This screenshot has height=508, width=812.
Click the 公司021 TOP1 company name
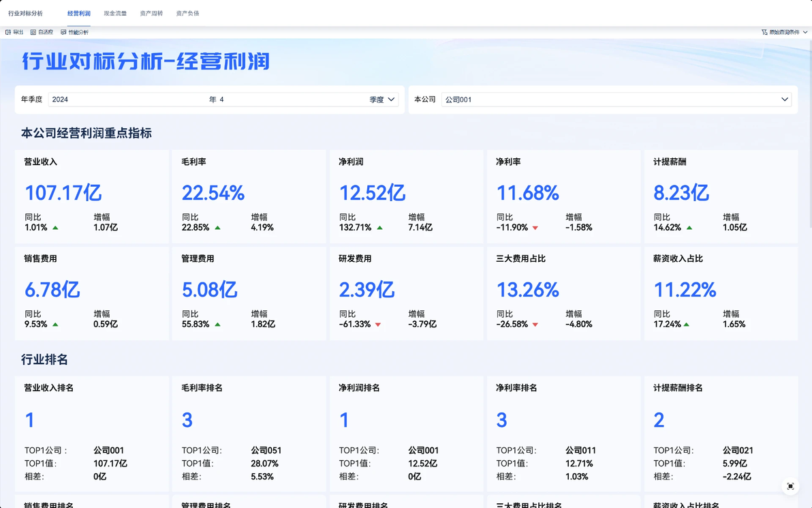click(738, 451)
